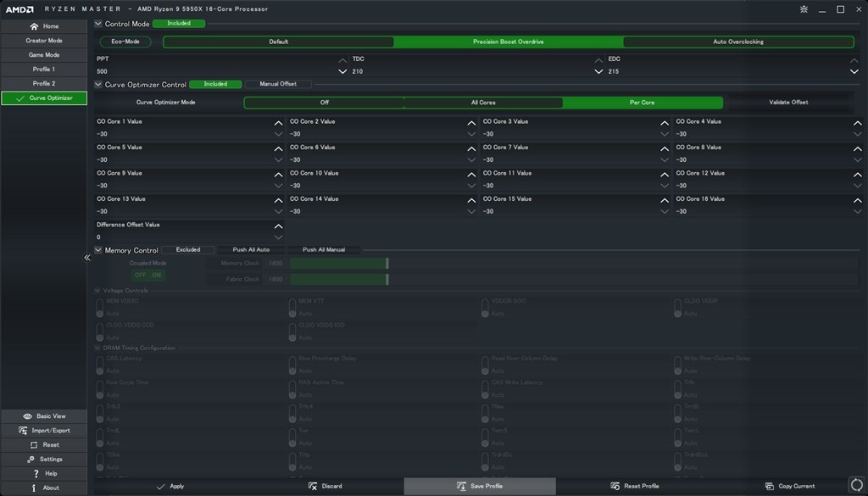Decrease TDC value with down arrow
This screenshot has height=496, width=868.
598,71
